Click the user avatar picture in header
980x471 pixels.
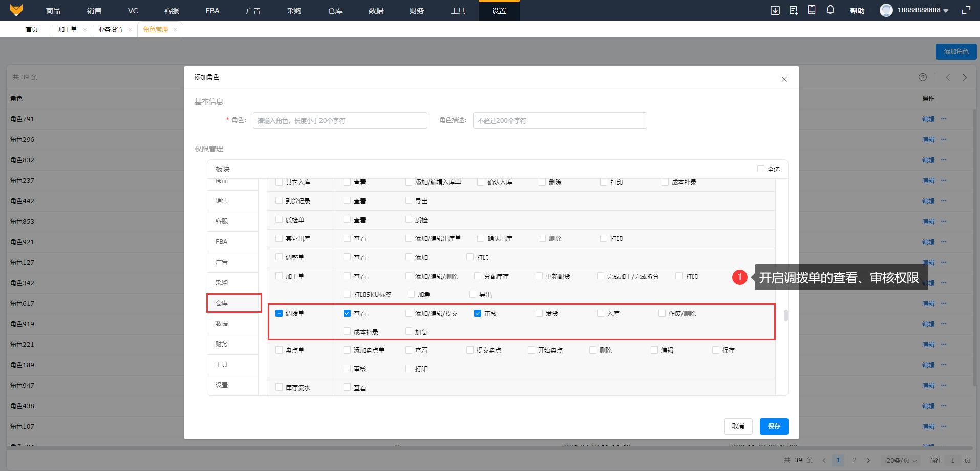[886, 10]
